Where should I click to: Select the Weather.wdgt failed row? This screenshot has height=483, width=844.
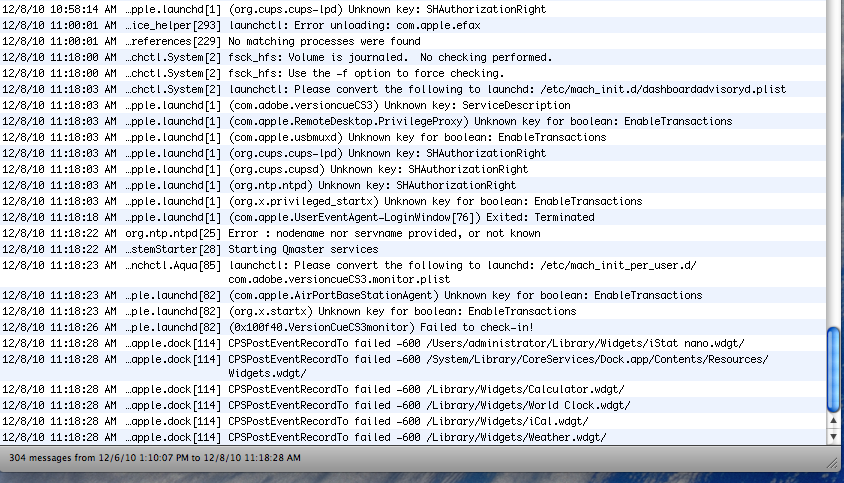(x=413, y=437)
